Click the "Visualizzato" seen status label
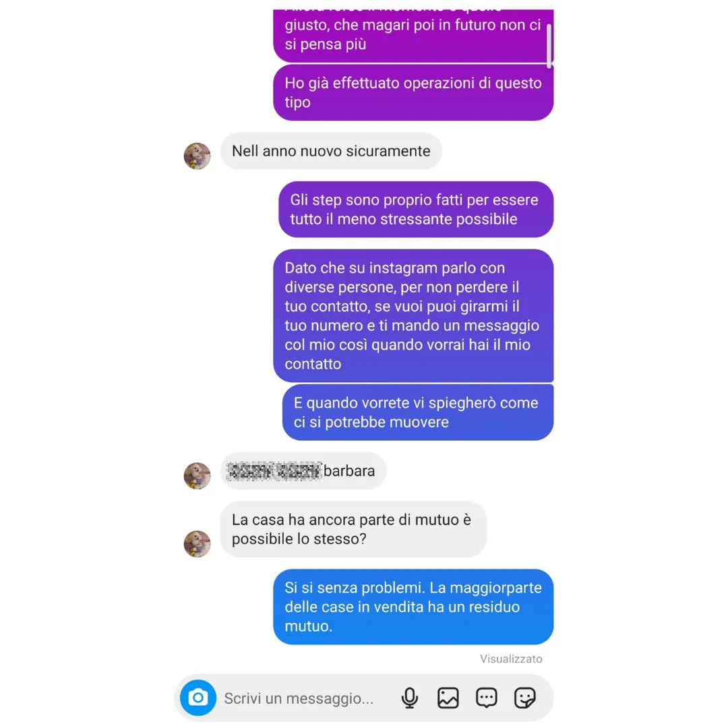The height and width of the screenshot is (728, 728). [x=511, y=659]
